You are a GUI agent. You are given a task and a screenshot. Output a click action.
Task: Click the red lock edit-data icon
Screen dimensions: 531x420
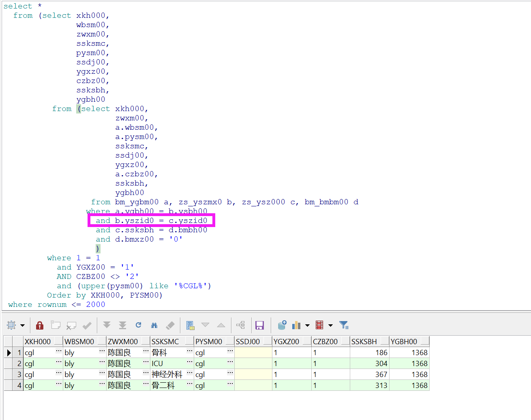coord(40,325)
